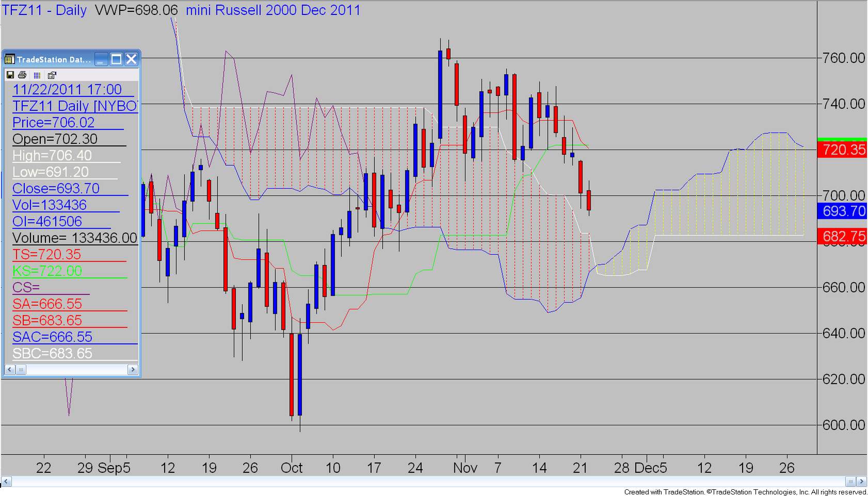Click the 740.00 price axis label

[844, 104]
